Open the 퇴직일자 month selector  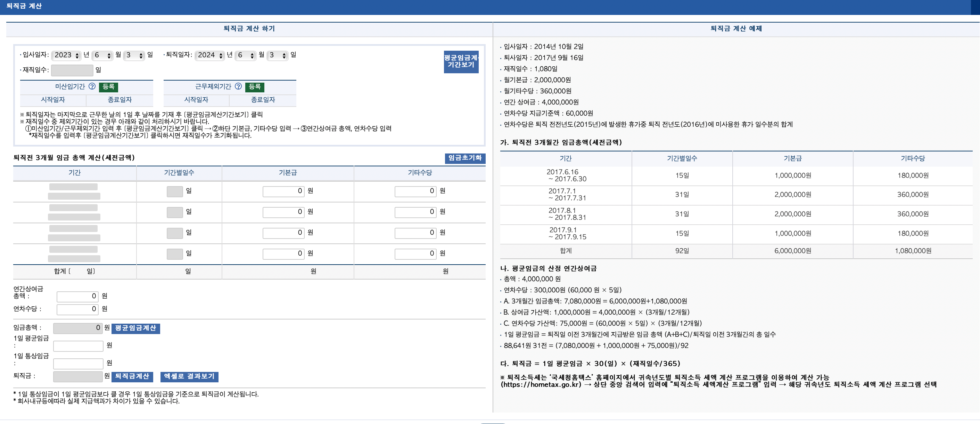[246, 55]
